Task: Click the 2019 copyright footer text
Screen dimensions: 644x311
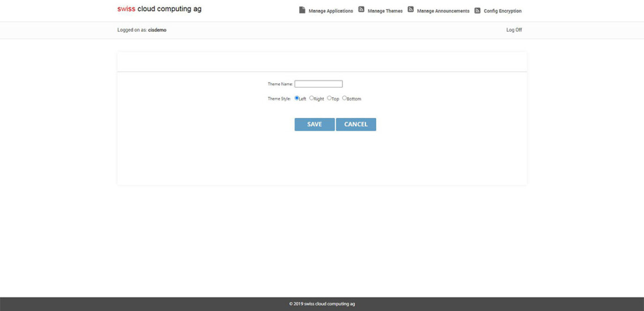Action: point(322,304)
